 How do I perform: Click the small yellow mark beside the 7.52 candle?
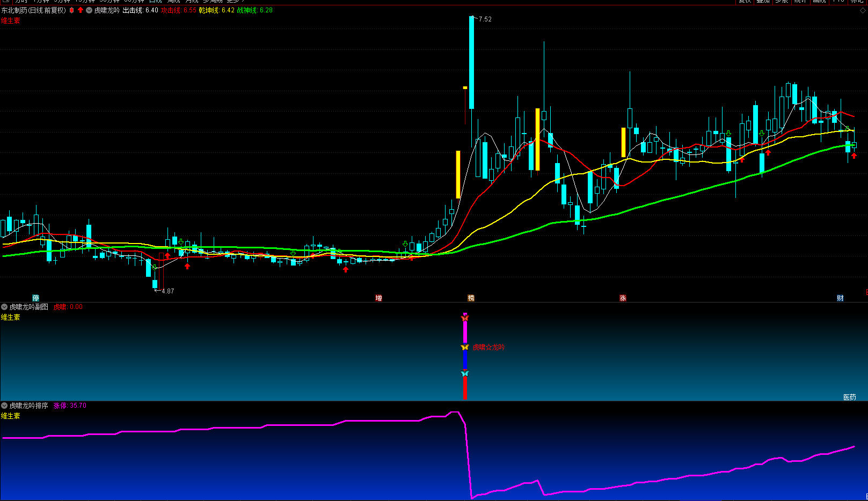coord(465,87)
